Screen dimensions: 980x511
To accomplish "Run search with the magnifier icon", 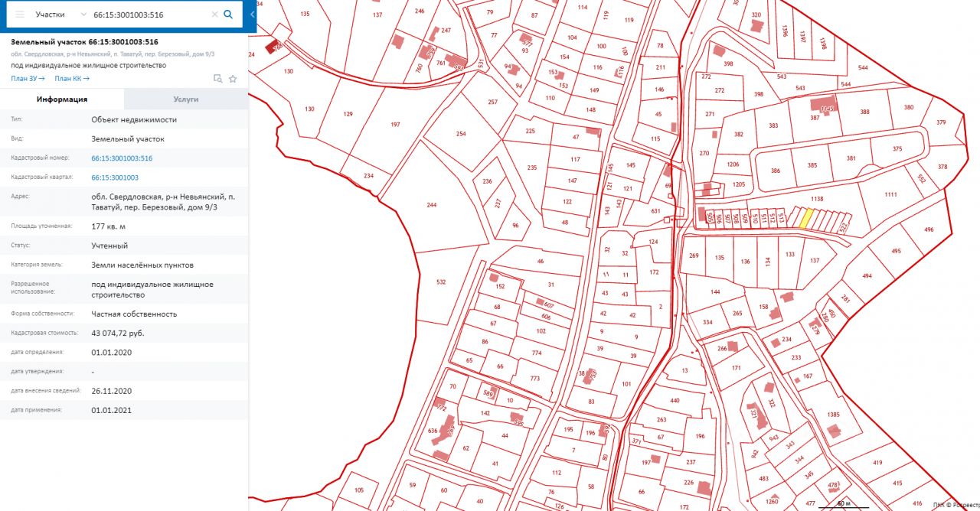I will 228,15.
